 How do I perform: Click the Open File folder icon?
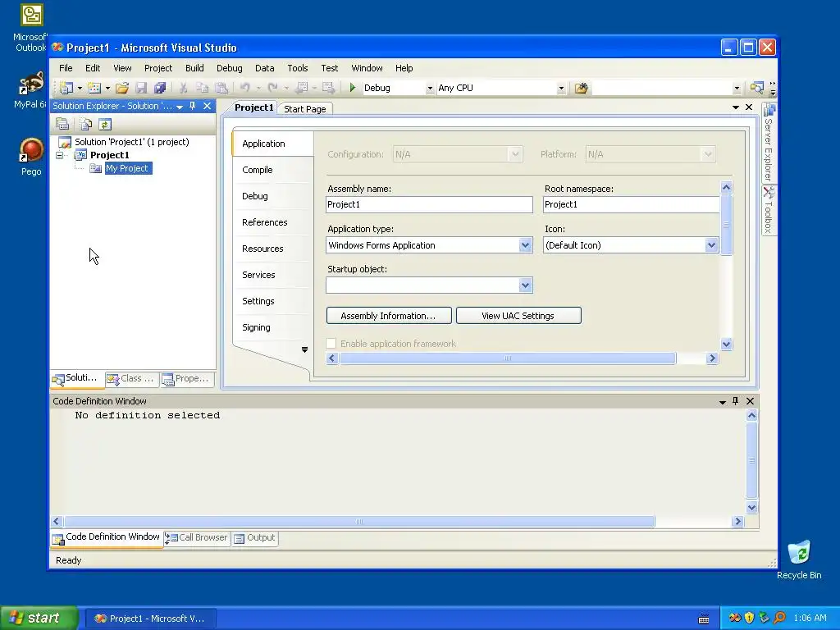tap(122, 88)
